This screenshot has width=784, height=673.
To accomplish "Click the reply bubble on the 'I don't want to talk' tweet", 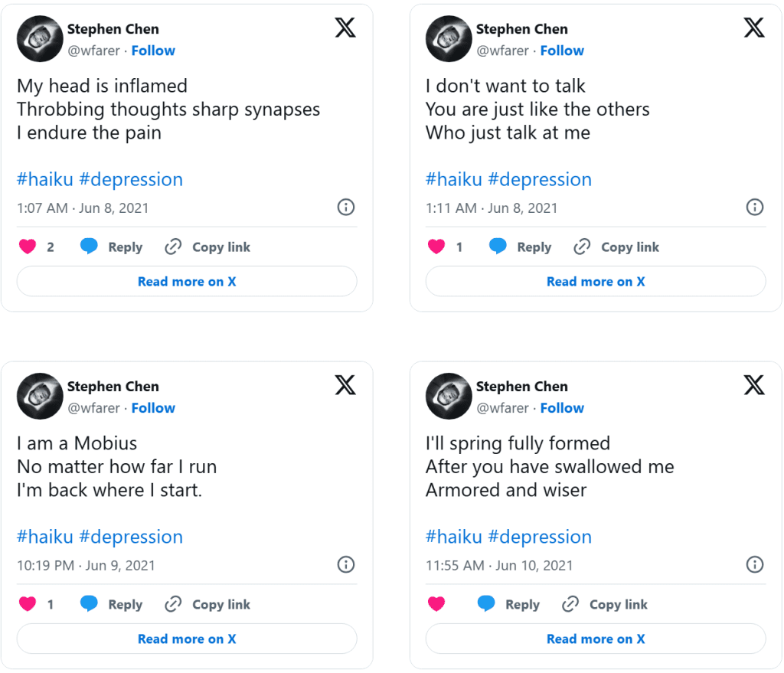I will tap(498, 247).
